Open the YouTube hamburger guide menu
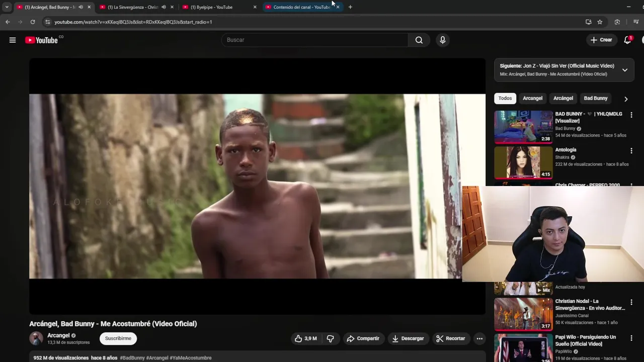Image resolution: width=644 pixels, height=362 pixels. click(x=13, y=40)
